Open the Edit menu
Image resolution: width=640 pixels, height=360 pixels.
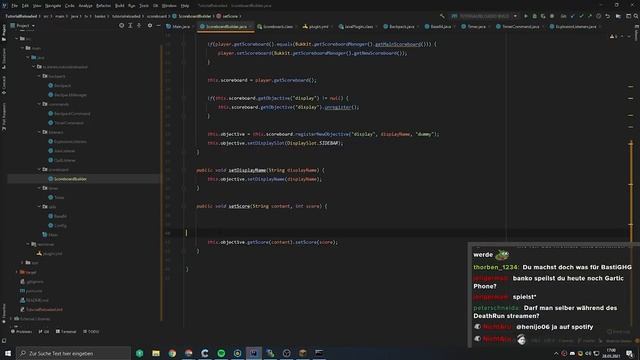tap(25, 6)
